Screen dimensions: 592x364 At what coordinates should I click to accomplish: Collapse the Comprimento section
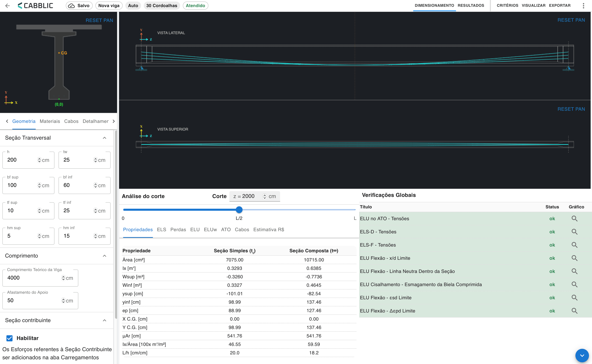click(105, 256)
